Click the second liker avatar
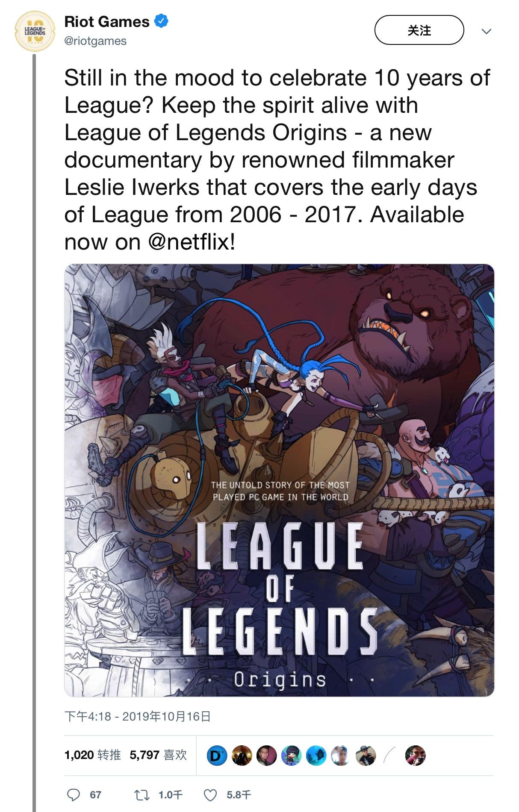 click(x=242, y=756)
